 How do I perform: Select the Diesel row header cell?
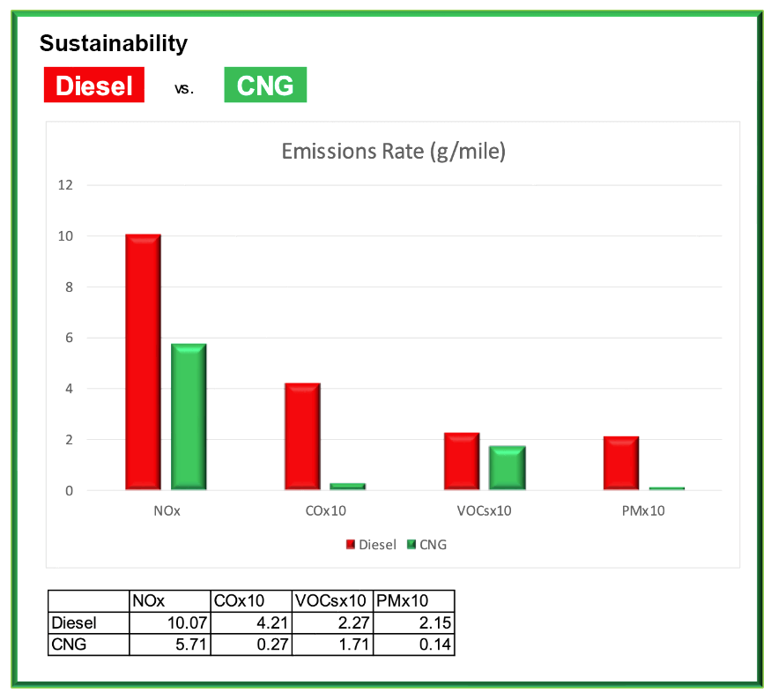88,623
